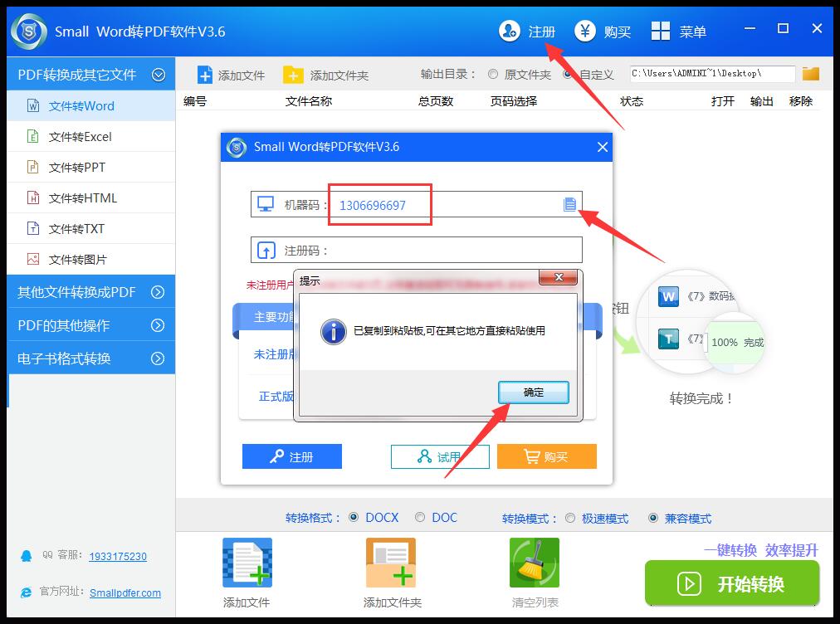Click the clear list broom icon
840x624 pixels.
pyautogui.click(x=535, y=563)
